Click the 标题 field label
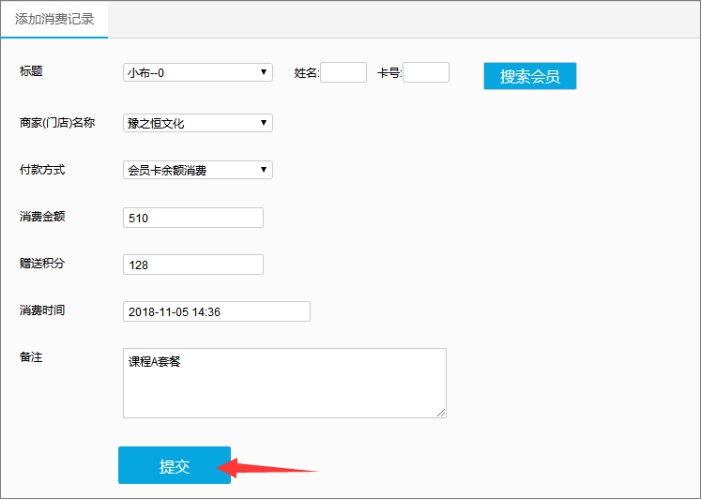Viewport: 702px width, 500px height. pyautogui.click(x=32, y=70)
